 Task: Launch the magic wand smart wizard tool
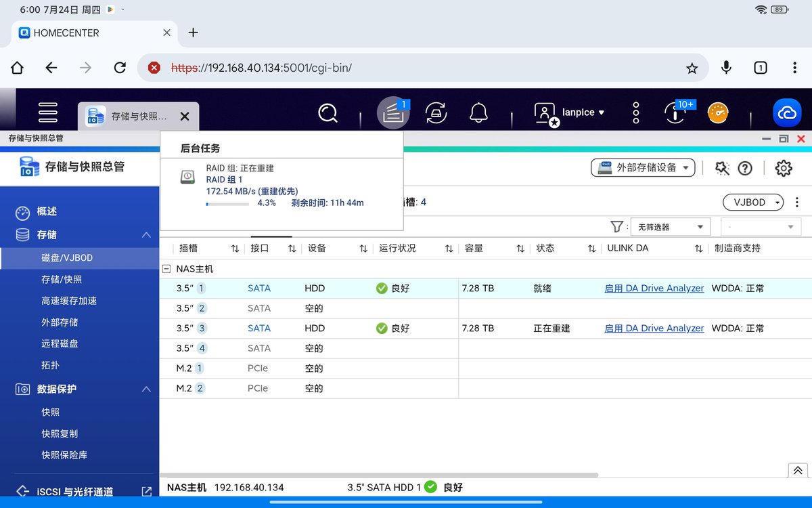721,169
